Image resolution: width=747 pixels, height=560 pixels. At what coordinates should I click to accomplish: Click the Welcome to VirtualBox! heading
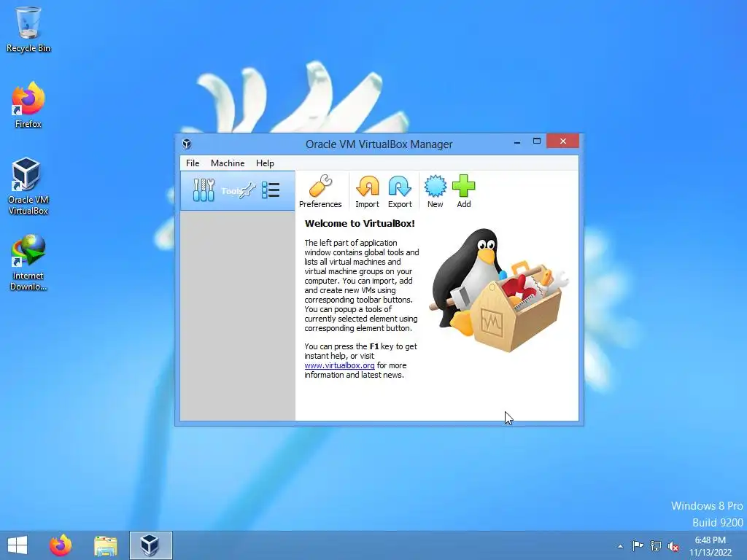pyautogui.click(x=360, y=223)
